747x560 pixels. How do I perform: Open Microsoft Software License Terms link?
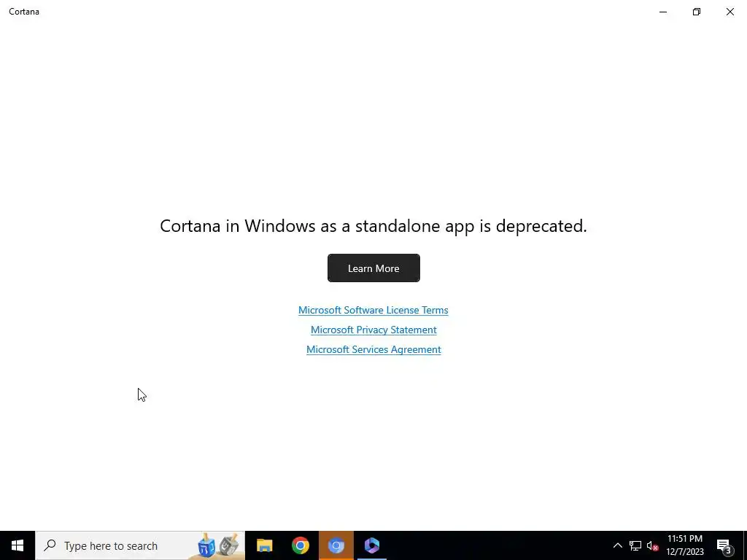pos(373,310)
